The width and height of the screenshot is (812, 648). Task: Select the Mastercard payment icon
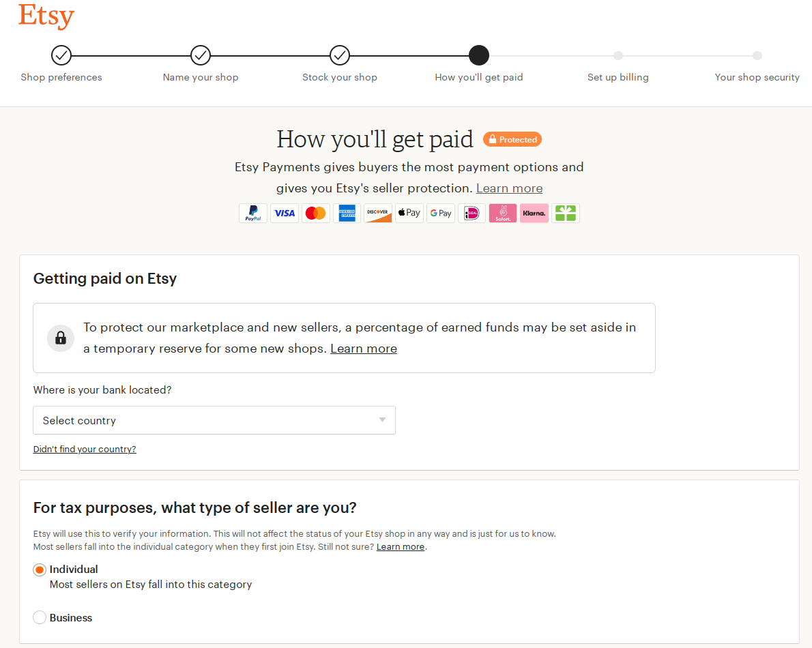(x=316, y=213)
